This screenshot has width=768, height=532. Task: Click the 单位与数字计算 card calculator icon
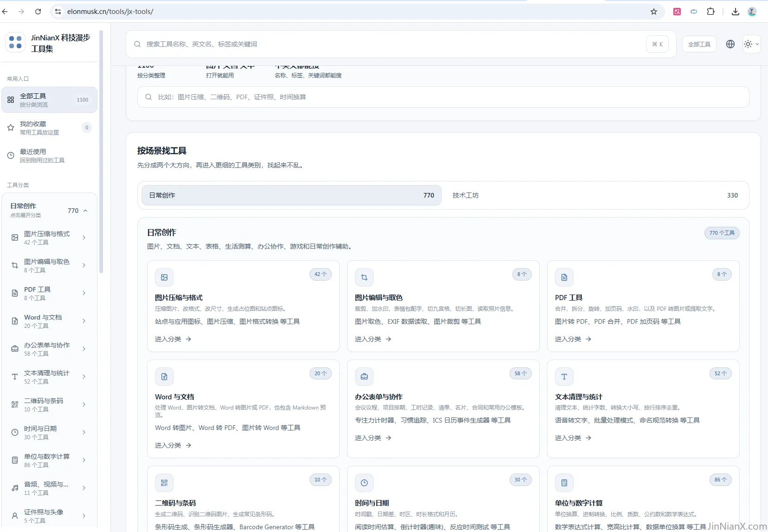tap(564, 483)
